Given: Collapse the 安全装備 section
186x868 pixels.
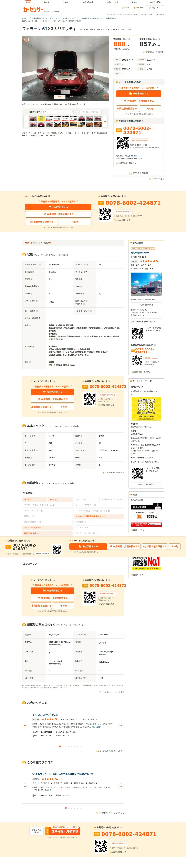Looking at the screenshot, I should (73, 493).
